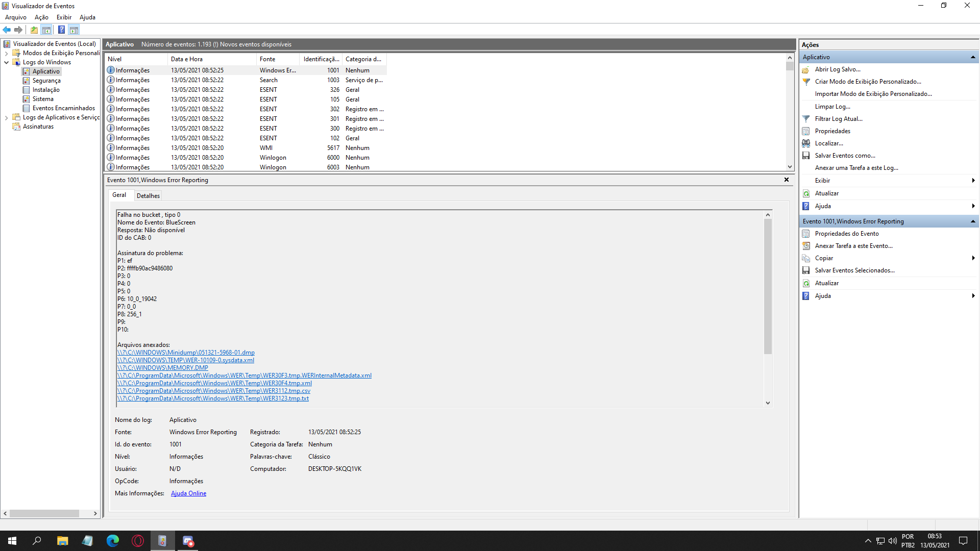Screen dimensions: 980x551
Task: Select the Search event 1003 row
Action: 246,80
